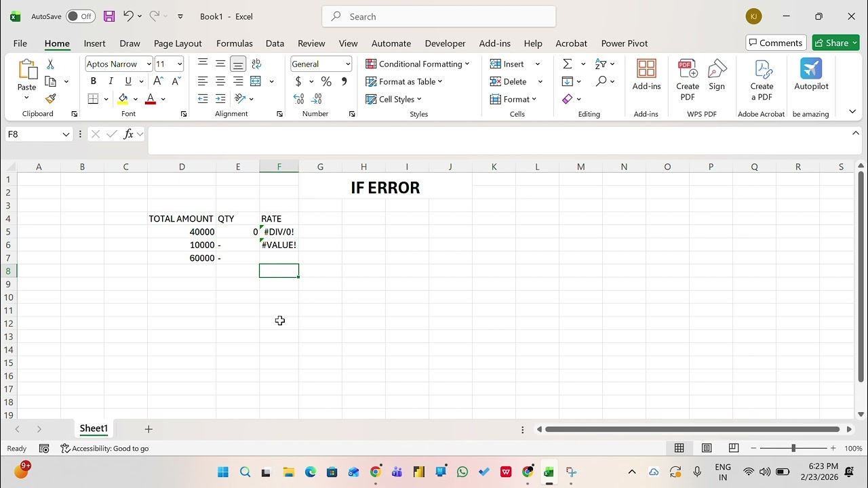This screenshot has height=488, width=868.
Task: Click Increase Decimal icon
Action: click(298, 99)
